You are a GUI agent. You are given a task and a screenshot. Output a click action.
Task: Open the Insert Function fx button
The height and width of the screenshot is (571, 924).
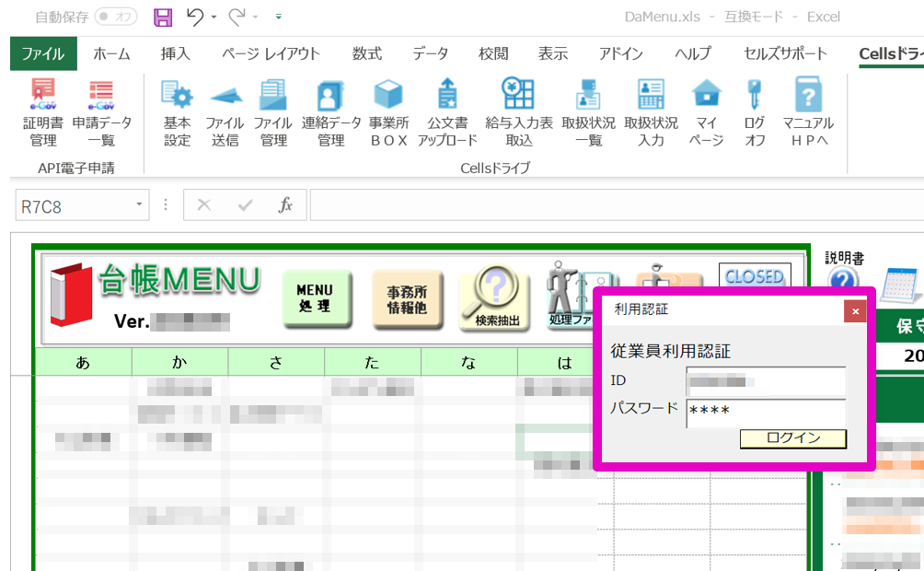[x=286, y=205]
